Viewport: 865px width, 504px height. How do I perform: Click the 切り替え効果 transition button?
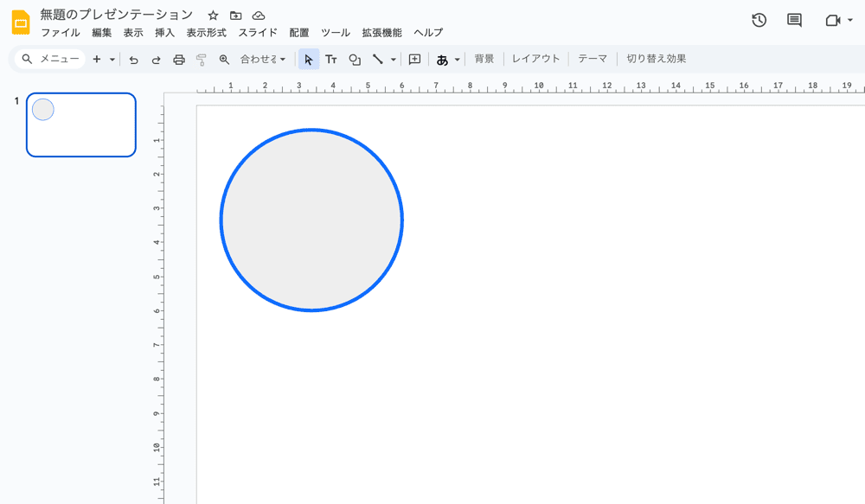pyautogui.click(x=657, y=59)
